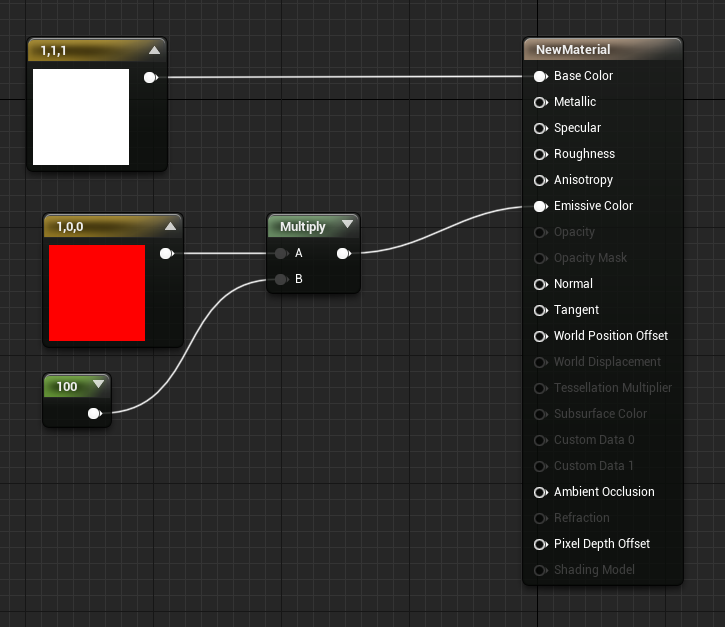Click the Multiply node's output pin

click(344, 253)
